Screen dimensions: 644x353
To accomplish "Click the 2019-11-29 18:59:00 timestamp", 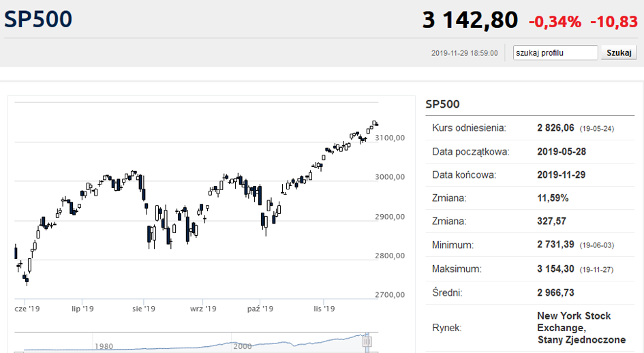I will point(464,53).
